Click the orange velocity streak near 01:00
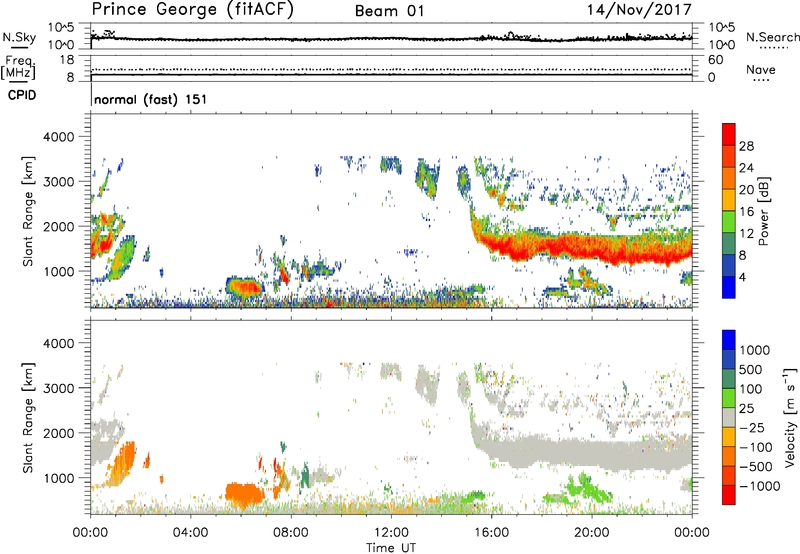Viewport: 800px width, 554px height. [121, 462]
